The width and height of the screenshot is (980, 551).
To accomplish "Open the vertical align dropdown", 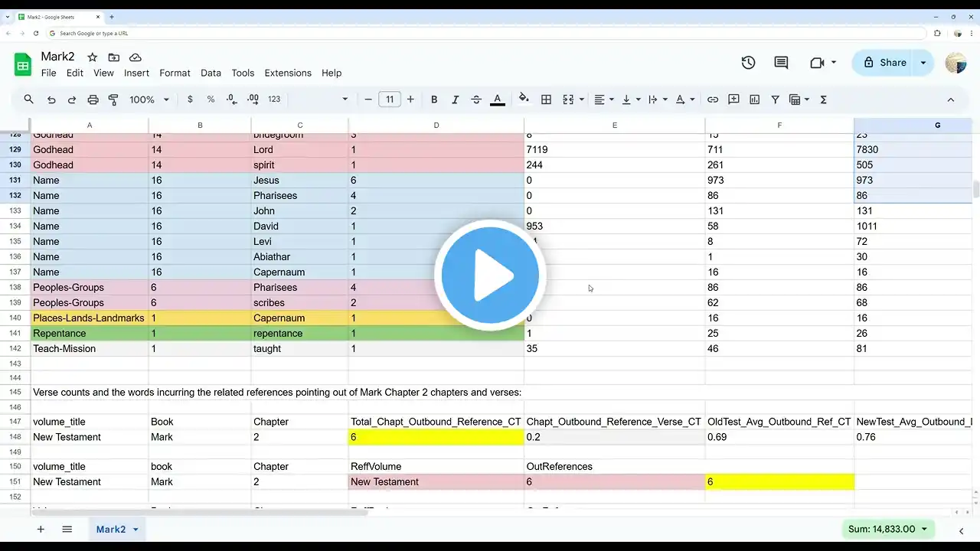I will [x=630, y=99].
